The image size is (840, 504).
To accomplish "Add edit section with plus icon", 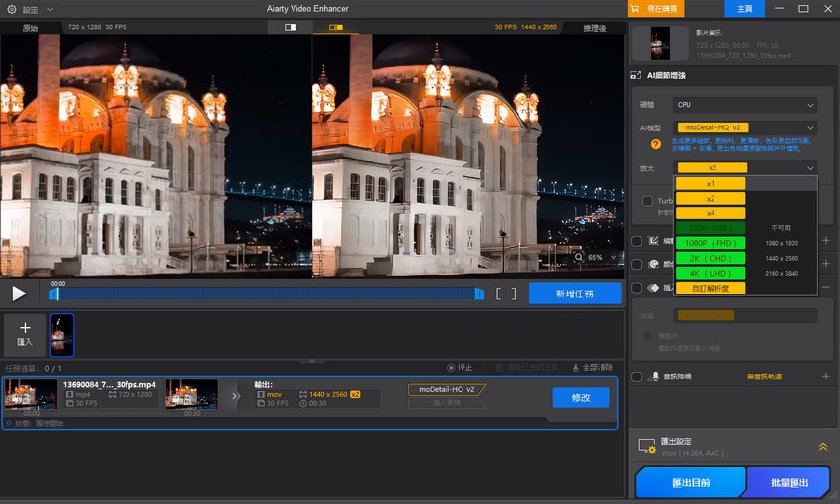I will point(826,241).
